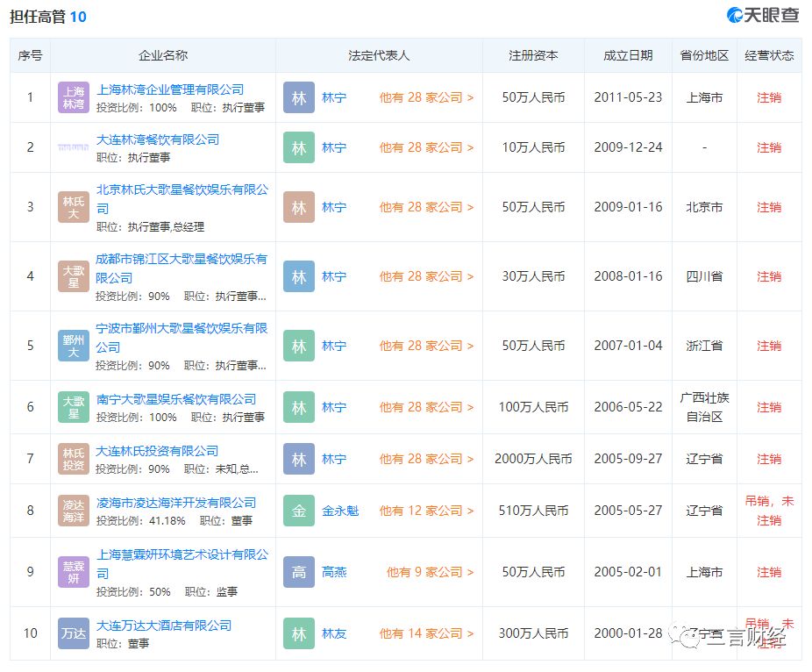
Task: Select the 林 avatar for 林友
Action: click(299, 633)
